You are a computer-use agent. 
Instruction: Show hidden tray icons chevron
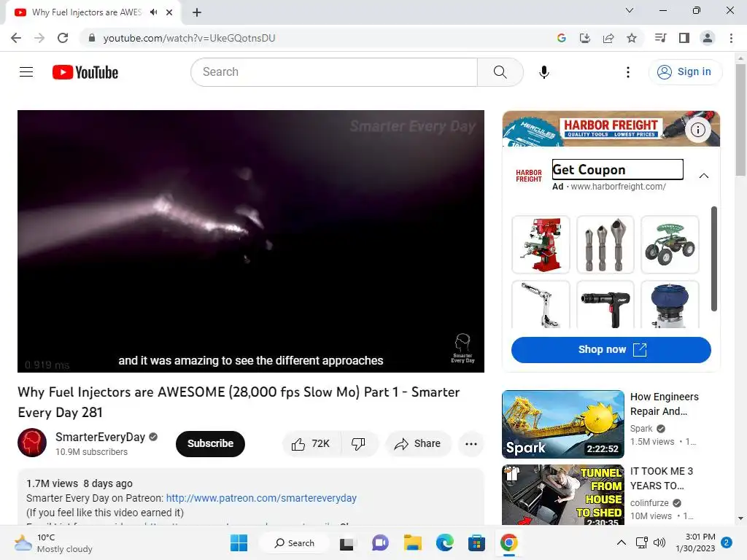622,542
